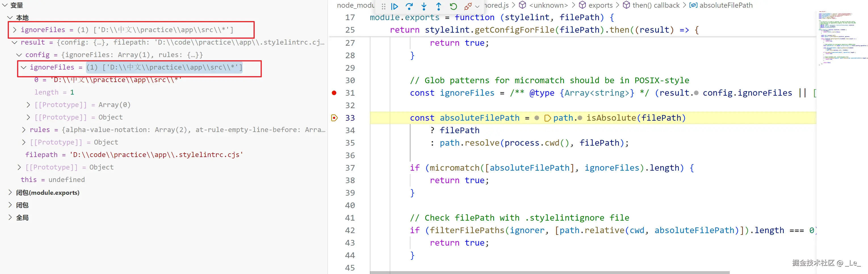The image size is (868, 274).
Task: Collapse the 本地 local scope
Action: pos(10,18)
